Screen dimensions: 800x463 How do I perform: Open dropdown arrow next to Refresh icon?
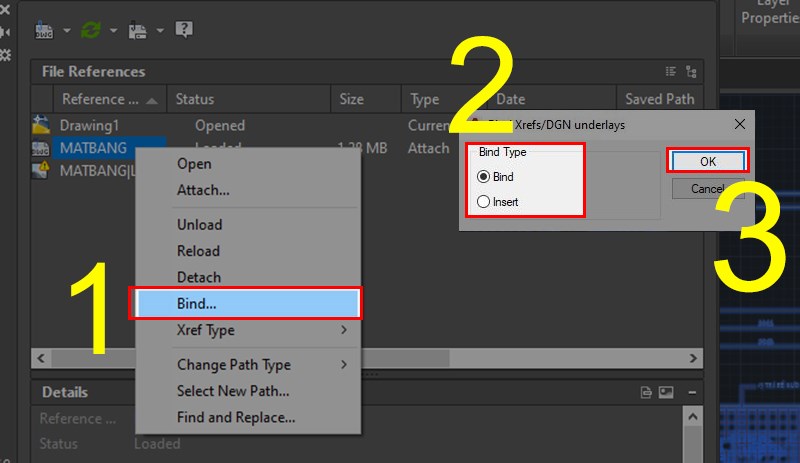pos(113,31)
